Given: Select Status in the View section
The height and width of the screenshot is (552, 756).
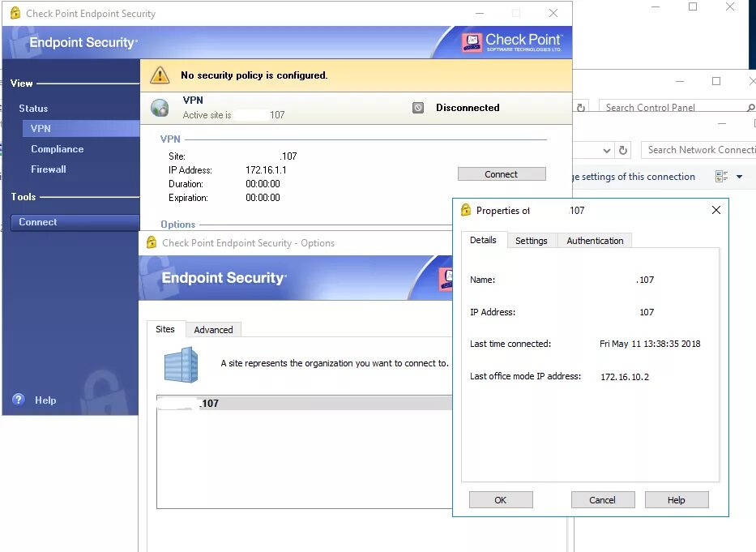Looking at the screenshot, I should 33,109.
